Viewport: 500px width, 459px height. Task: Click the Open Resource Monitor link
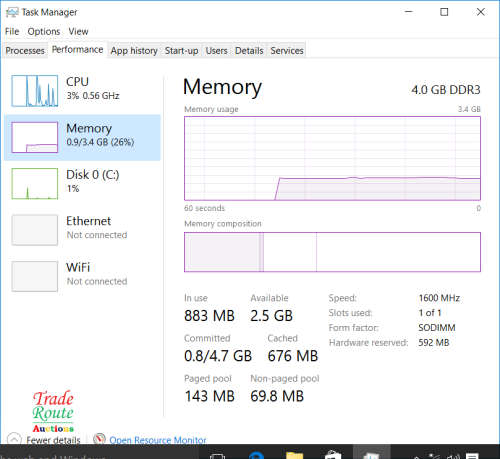tap(158, 440)
